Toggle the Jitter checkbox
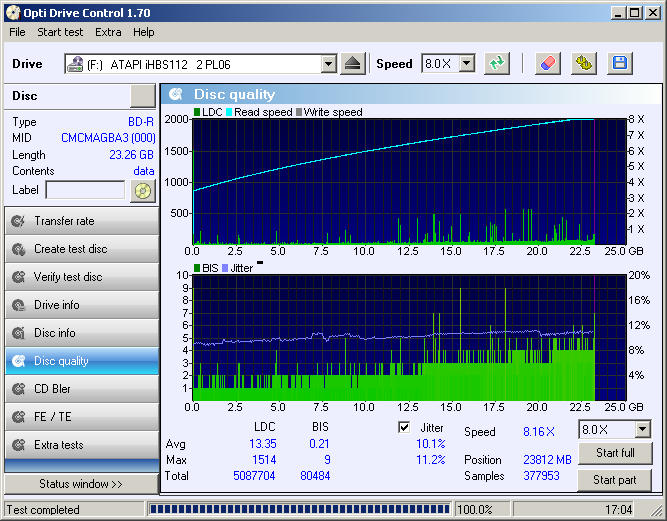This screenshot has width=667, height=521. pos(404,427)
